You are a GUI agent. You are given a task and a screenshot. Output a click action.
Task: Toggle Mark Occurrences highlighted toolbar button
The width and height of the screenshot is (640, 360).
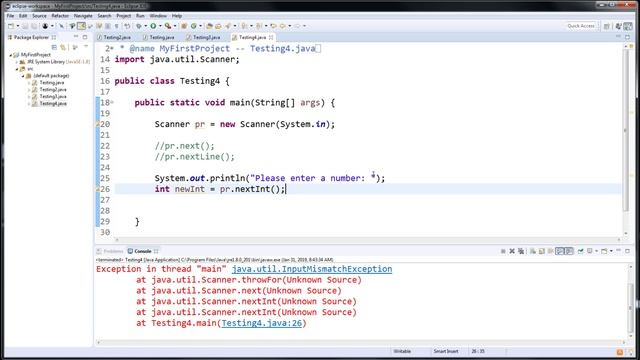coord(81,26)
